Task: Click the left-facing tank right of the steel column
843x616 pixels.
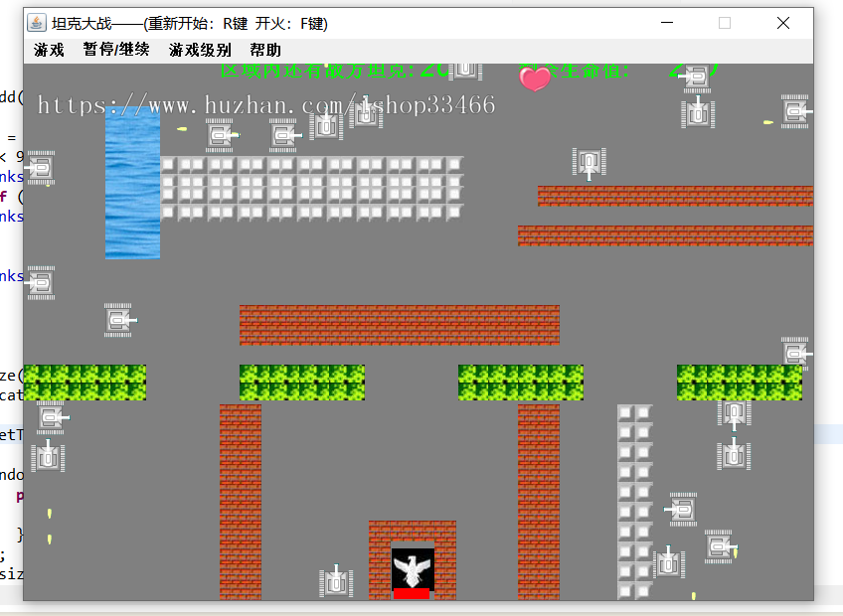Action: click(681, 509)
